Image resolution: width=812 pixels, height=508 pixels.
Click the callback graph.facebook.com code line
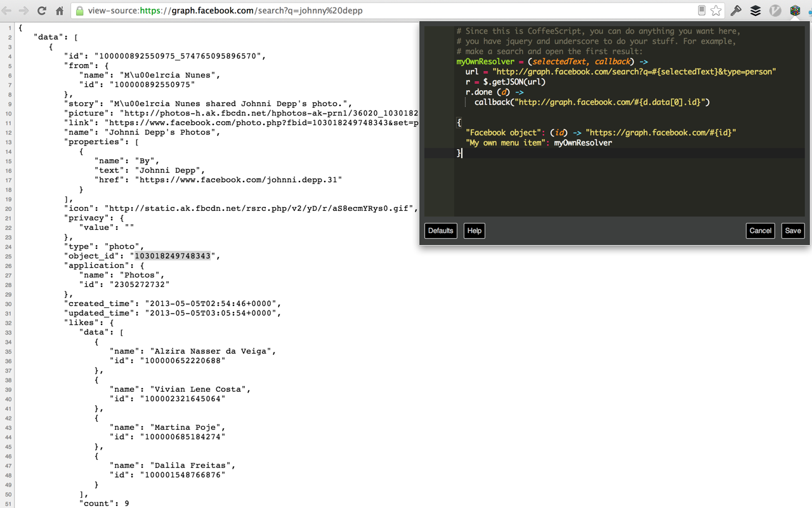[592, 102]
